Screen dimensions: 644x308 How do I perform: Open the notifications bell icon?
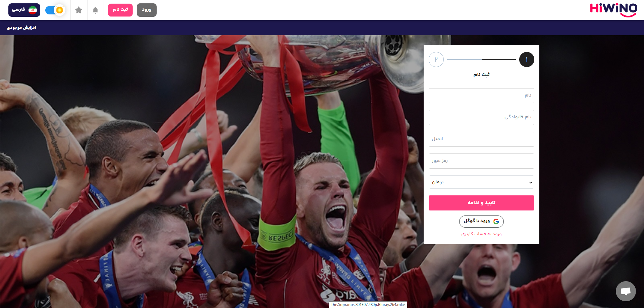point(95,10)
